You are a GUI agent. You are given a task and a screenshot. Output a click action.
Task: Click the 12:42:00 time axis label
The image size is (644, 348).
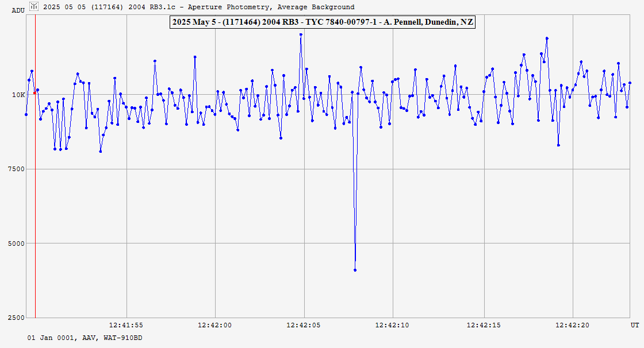point(215,325)
